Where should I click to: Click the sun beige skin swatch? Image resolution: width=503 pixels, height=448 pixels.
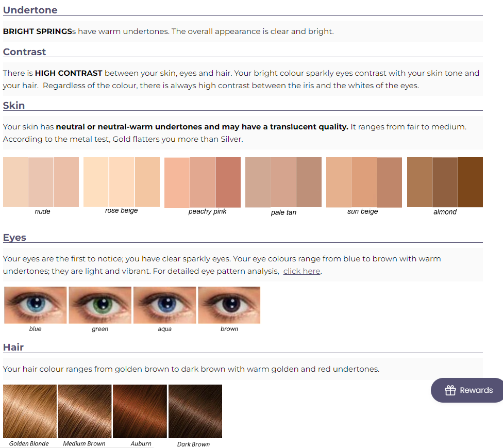pyautogui.click(x=364, y=182)
